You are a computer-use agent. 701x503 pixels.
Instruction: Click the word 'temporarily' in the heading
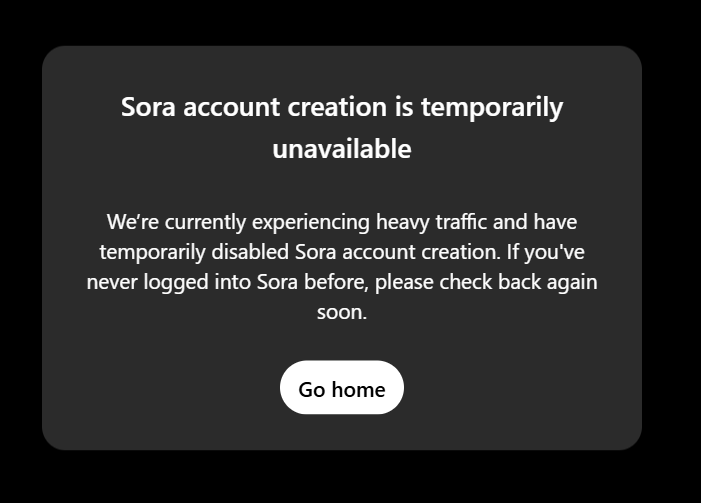click(x=492, y=107)
